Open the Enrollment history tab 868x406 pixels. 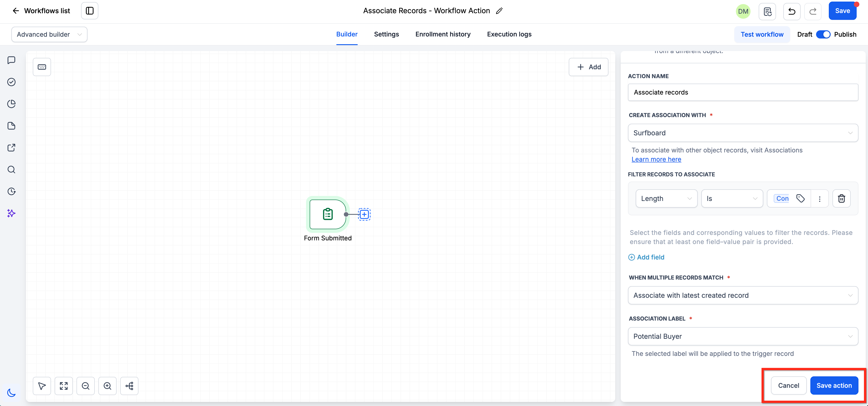click(443, 34)
